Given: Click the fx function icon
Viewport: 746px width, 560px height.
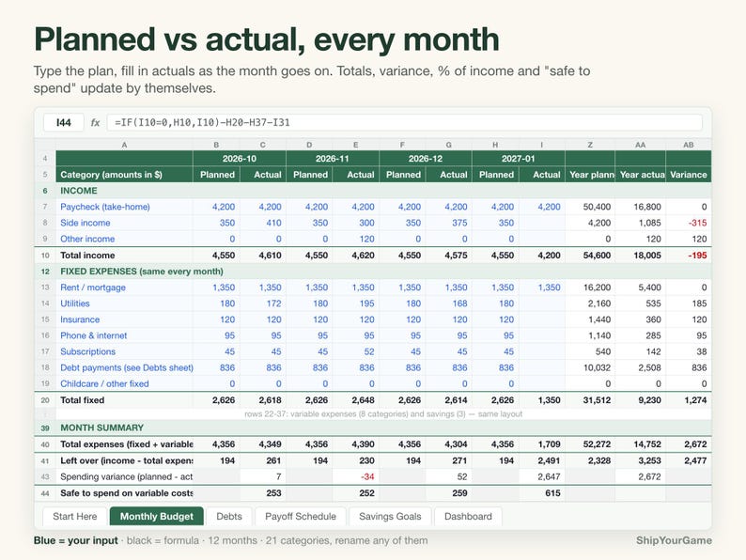Looking at the screenshot, I should point(95,122).
